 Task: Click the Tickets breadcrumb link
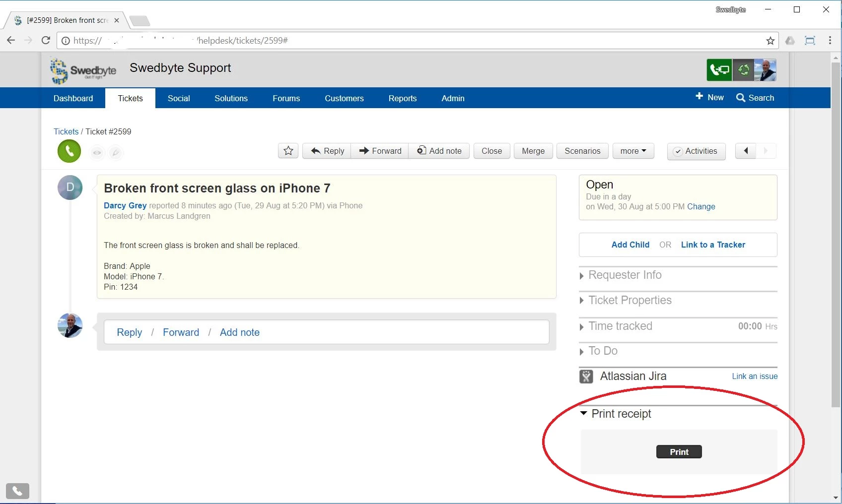coord(66,131)
